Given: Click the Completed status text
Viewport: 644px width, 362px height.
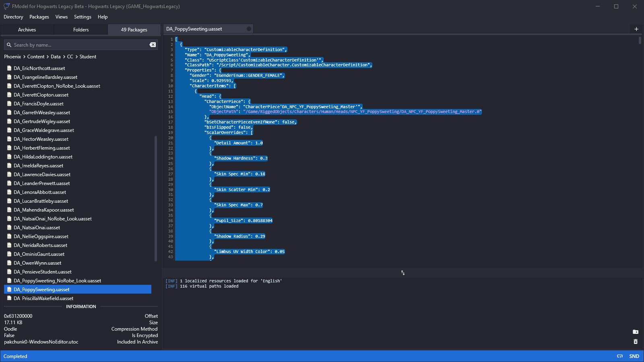Looking at the screenshot, I should pyautogui.click(x=15, y=356).
